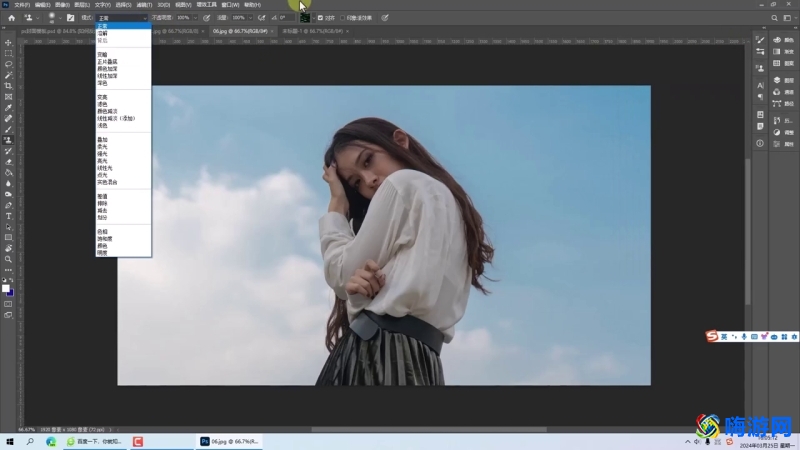Open the Paths panel icon
The height and width of the screenshot is (450, 800).
click(x=777, y=104)
